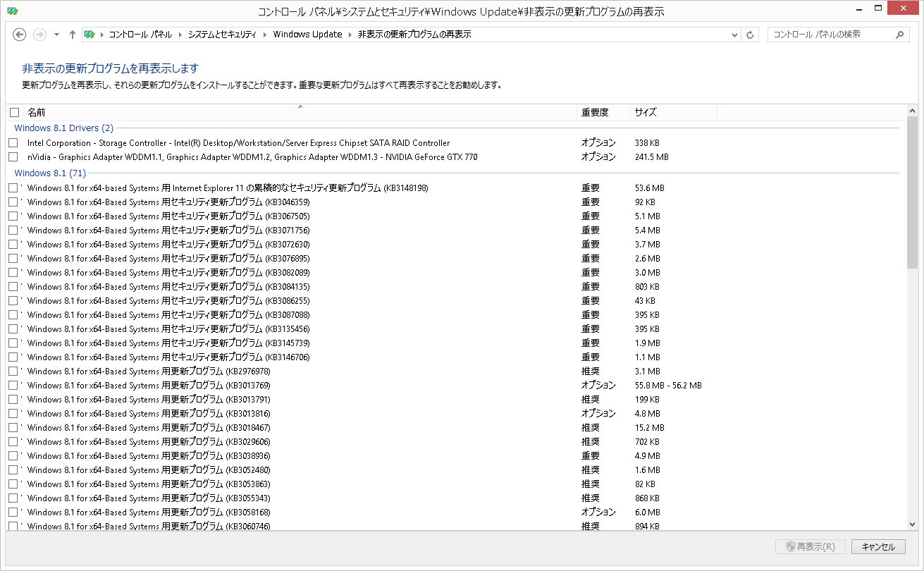Check the KB3067505 security update
924x571 pixels.
pos(13,216)
